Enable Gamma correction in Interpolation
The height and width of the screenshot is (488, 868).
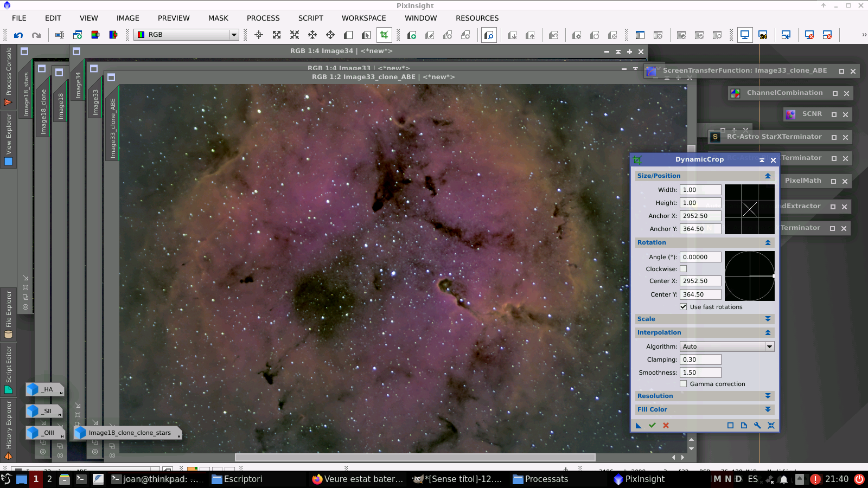[x=684, y=384]
